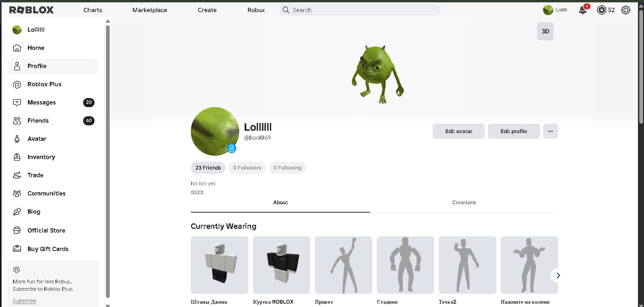Open the notifications bell icon
Viewport: 644px width, 307px height.
coord(583,10)
